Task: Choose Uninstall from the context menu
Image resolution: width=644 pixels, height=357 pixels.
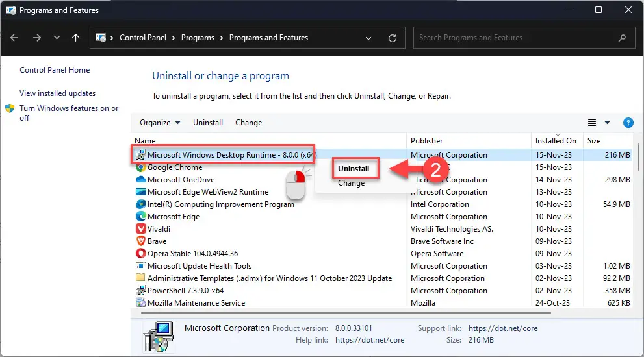Action: click(354, 169)
